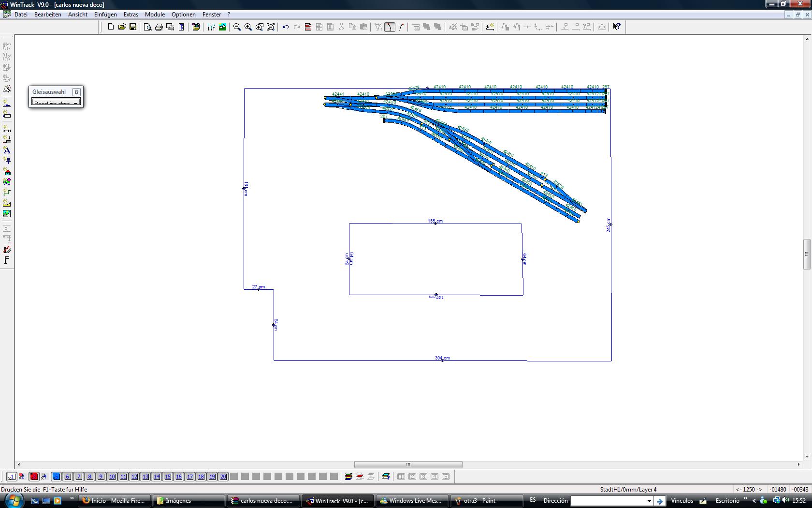Click the Dirección go arrow button
The image size is (812, 508).
660,501
